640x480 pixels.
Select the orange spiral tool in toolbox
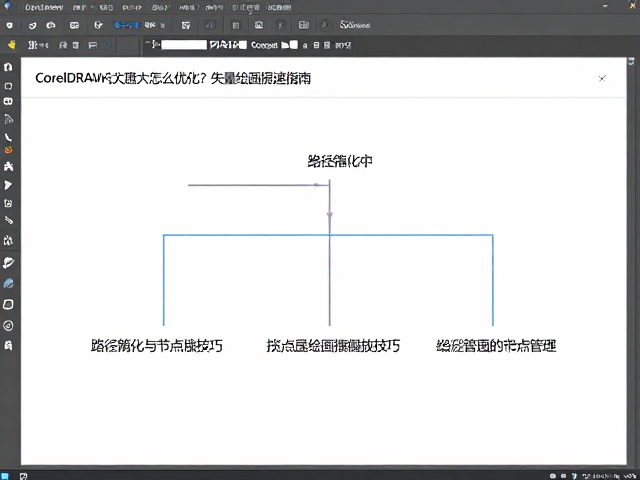tap(8, 150)
